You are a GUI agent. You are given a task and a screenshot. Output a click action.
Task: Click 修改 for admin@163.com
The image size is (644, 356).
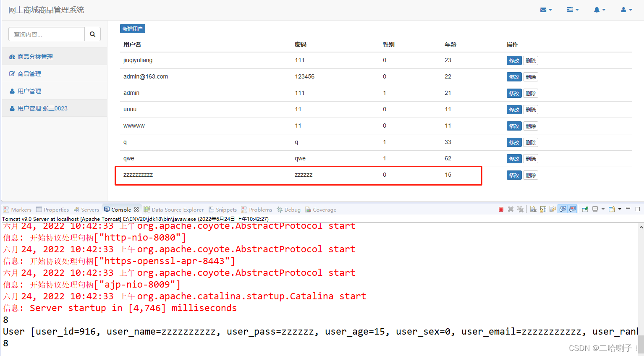[514, 77]
